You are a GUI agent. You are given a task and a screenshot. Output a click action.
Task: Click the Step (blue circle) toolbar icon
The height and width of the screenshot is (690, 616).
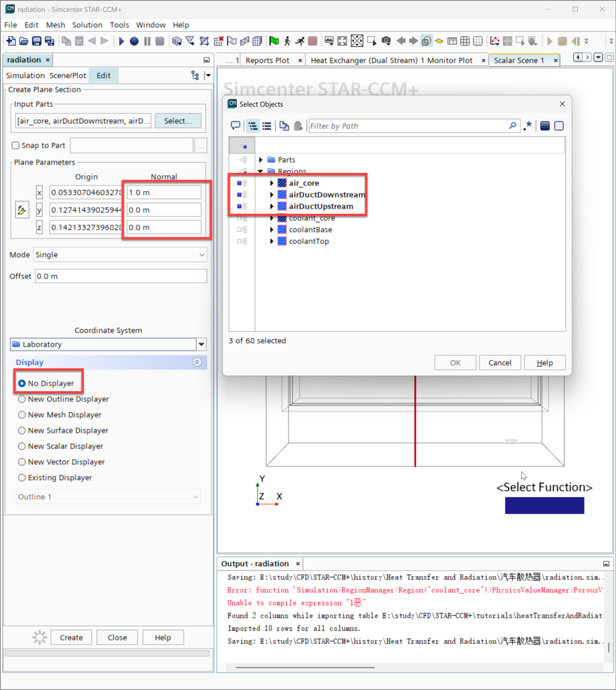pos(134,41)
